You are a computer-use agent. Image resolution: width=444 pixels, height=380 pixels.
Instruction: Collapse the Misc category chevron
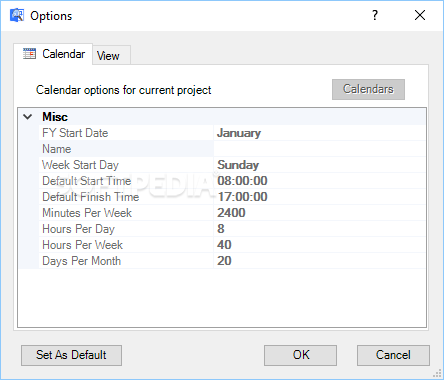click(x=28, y=117)
